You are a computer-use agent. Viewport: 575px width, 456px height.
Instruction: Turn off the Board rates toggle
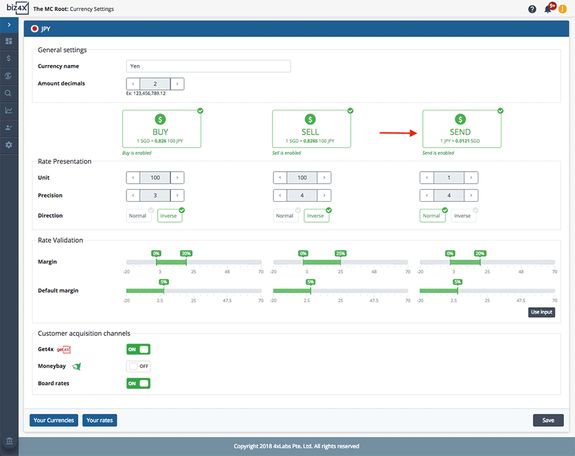click(138, 383)
